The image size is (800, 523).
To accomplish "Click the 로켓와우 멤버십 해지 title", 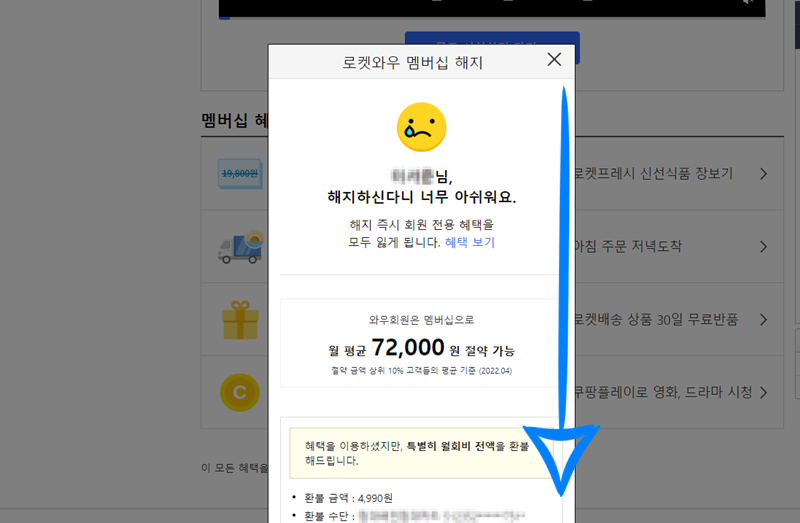I will [412, 62].
